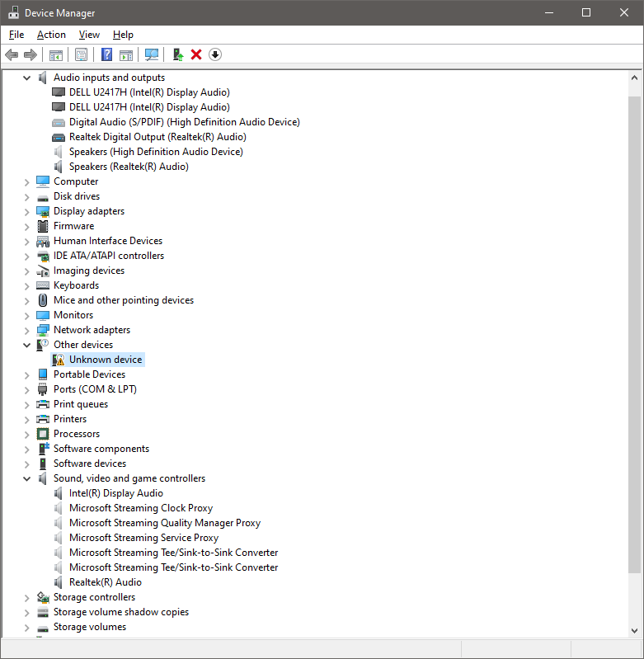The height and width of the screenshot is (659, 644).
Task: Select Speakers (Realtek(R) Audio)
Action: tap(129, 167)
